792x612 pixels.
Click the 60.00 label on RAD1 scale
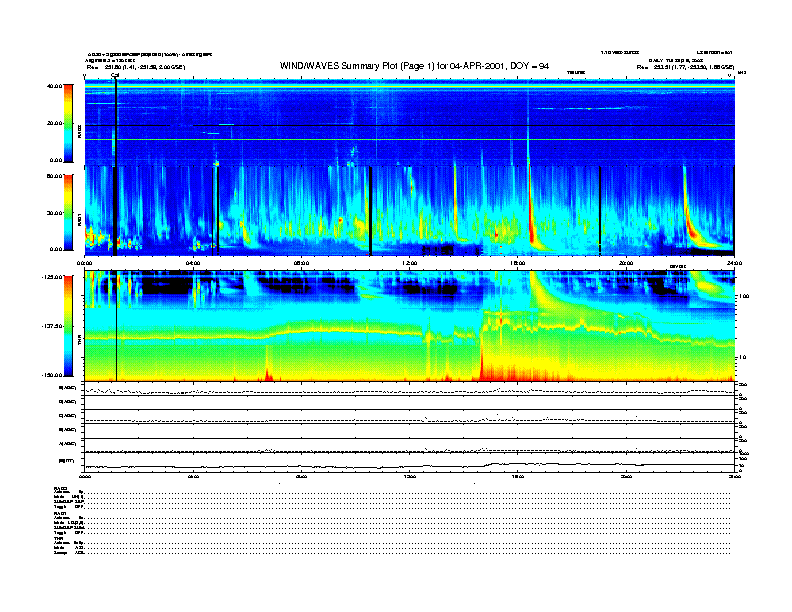coord(54,176)
